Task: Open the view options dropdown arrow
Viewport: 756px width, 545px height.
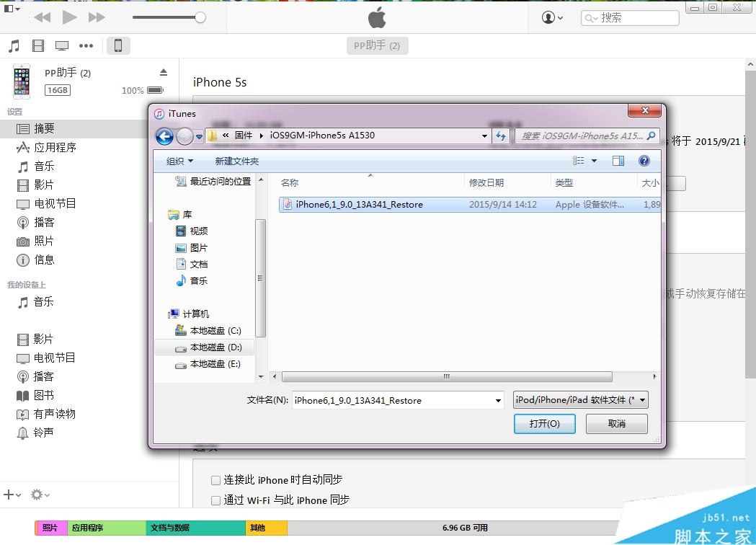Action: coord(594,161)
